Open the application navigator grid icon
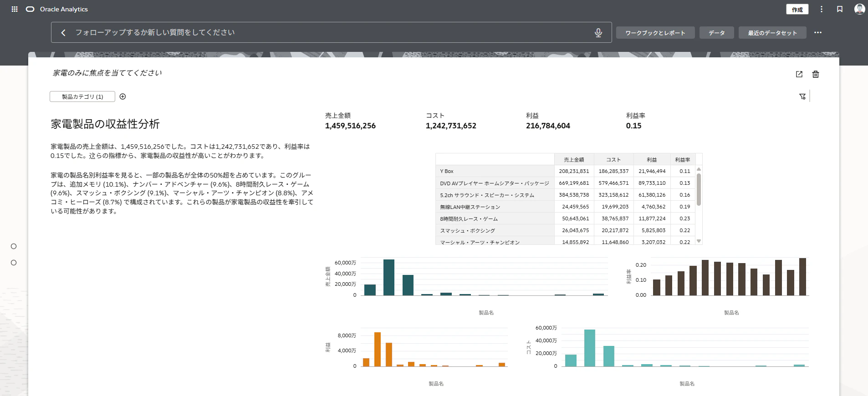 coord(15,9)
